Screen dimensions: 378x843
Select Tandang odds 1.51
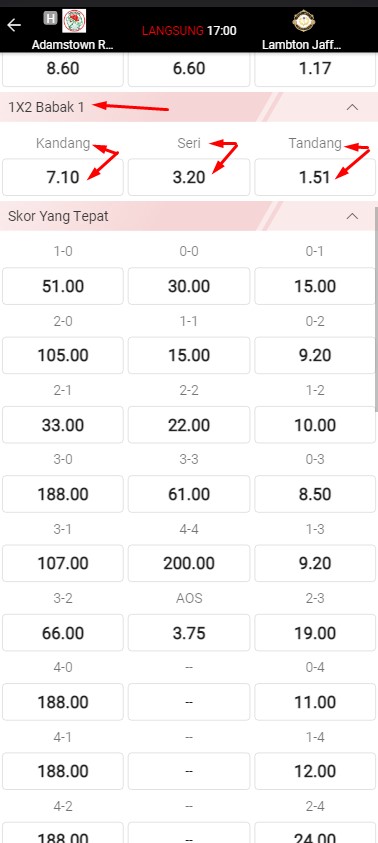pyautogui.click(x=315, y=177)
